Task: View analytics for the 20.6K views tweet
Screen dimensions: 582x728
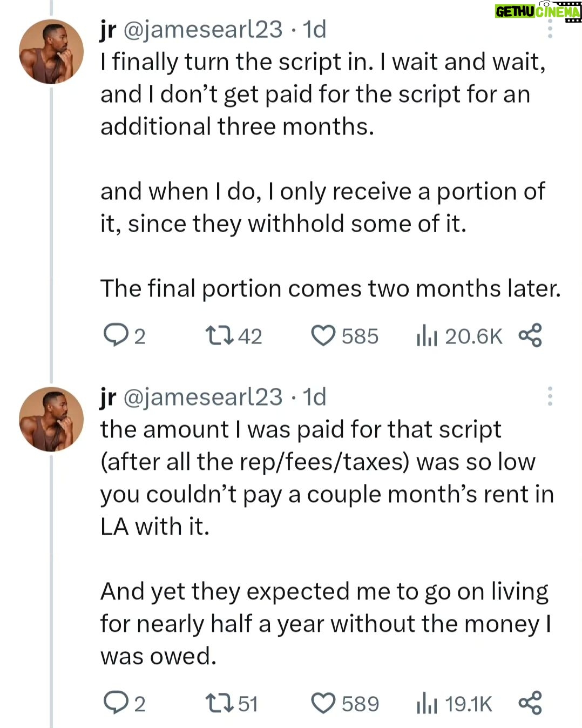Action: (427, 335)
